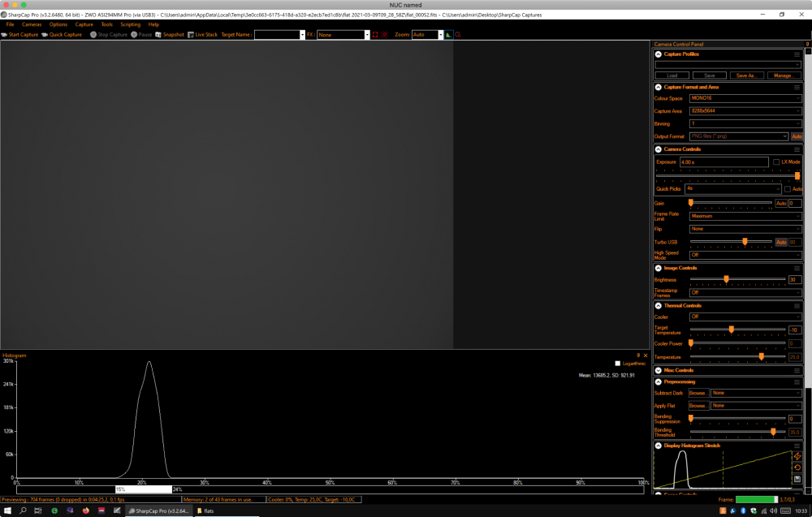This screenshot has height=517, width=812.
Task: Open the Binning dropdown
Action: pos(745,123)
